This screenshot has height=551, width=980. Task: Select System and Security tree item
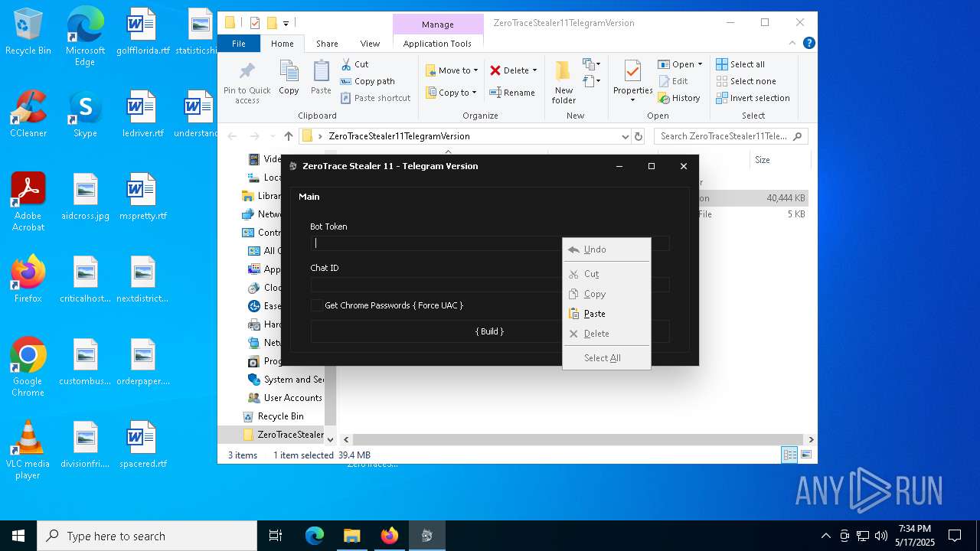(286, 380)
